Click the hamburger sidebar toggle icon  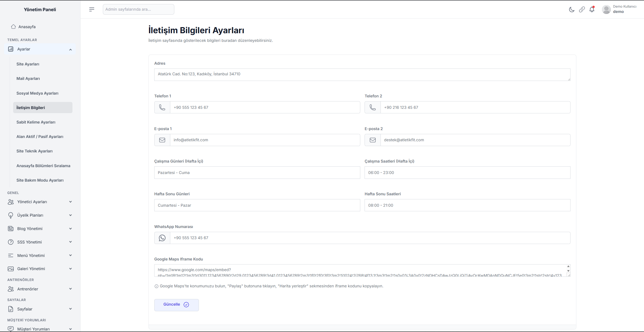point(92,9)
